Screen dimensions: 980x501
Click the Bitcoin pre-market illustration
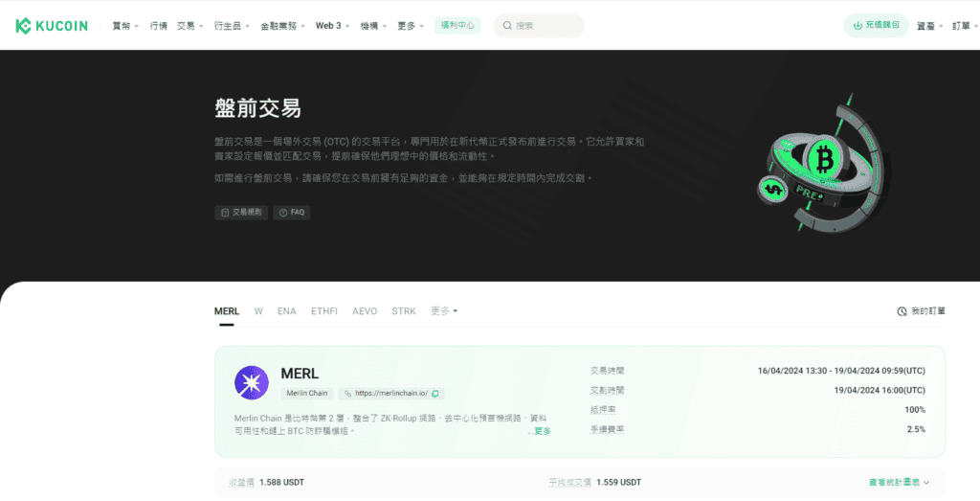coord(818,168)
